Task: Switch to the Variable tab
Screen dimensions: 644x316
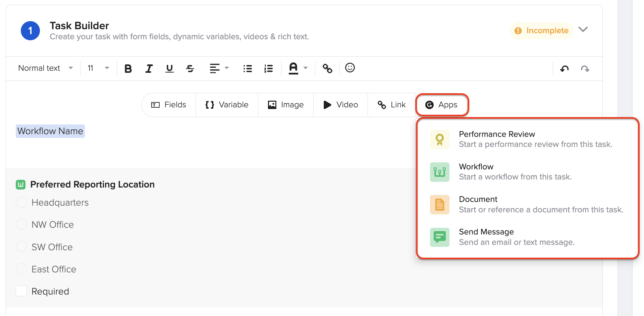Action: (227, 105)
